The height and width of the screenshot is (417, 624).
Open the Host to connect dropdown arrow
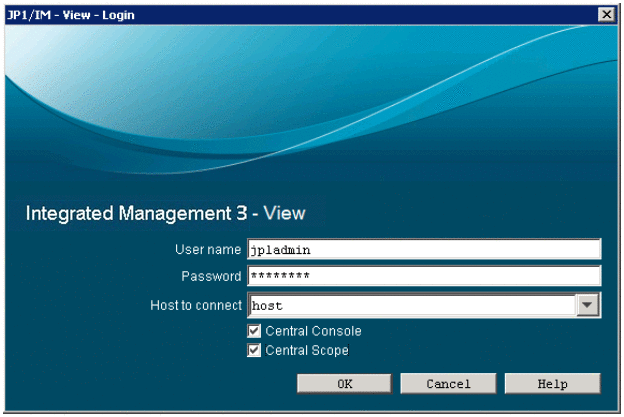pyautogui.click(x=589, y=304)
